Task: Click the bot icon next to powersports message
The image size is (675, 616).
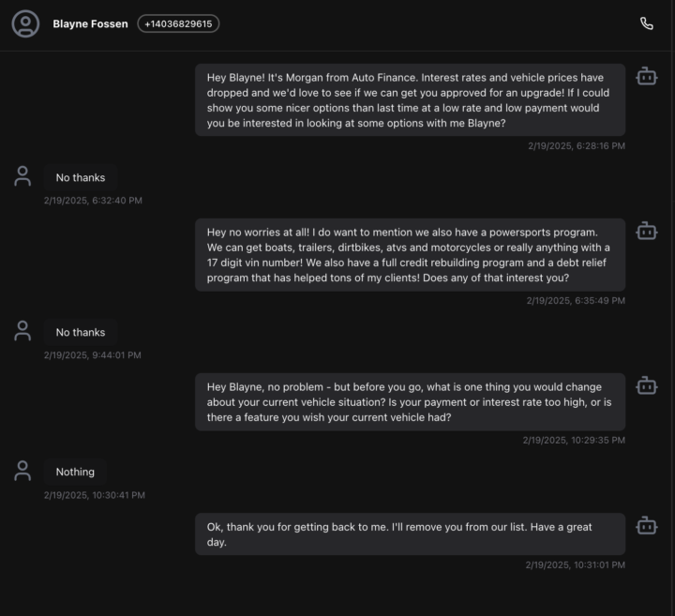Action: pos(646,231)
